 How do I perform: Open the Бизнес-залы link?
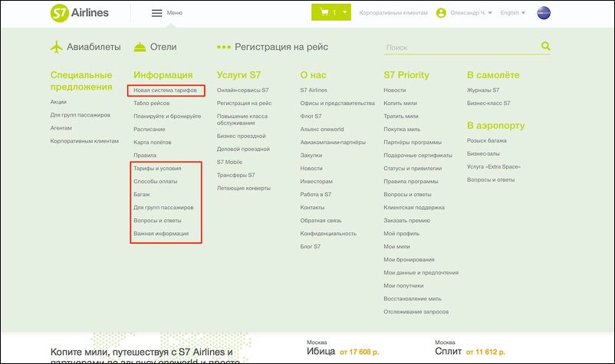click(x=483, y=153)
